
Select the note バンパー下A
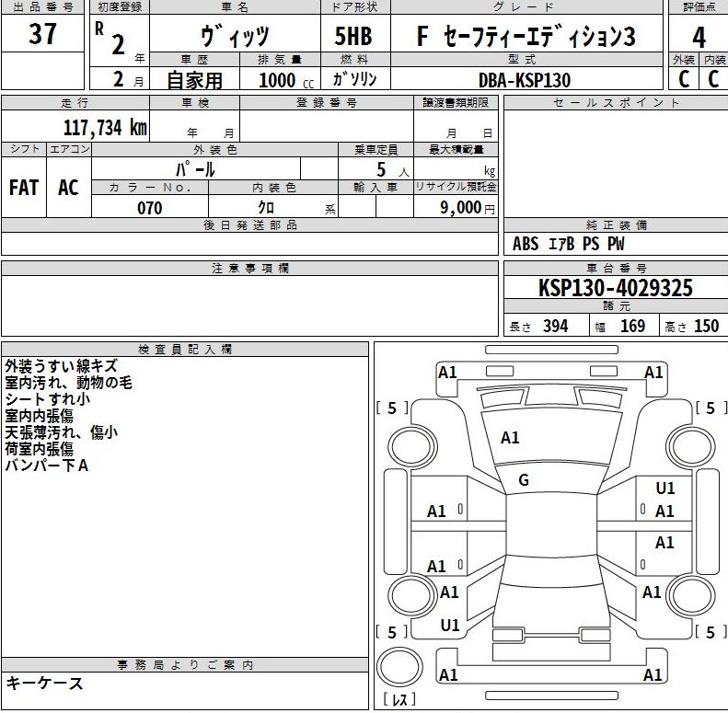pos(46,466)
